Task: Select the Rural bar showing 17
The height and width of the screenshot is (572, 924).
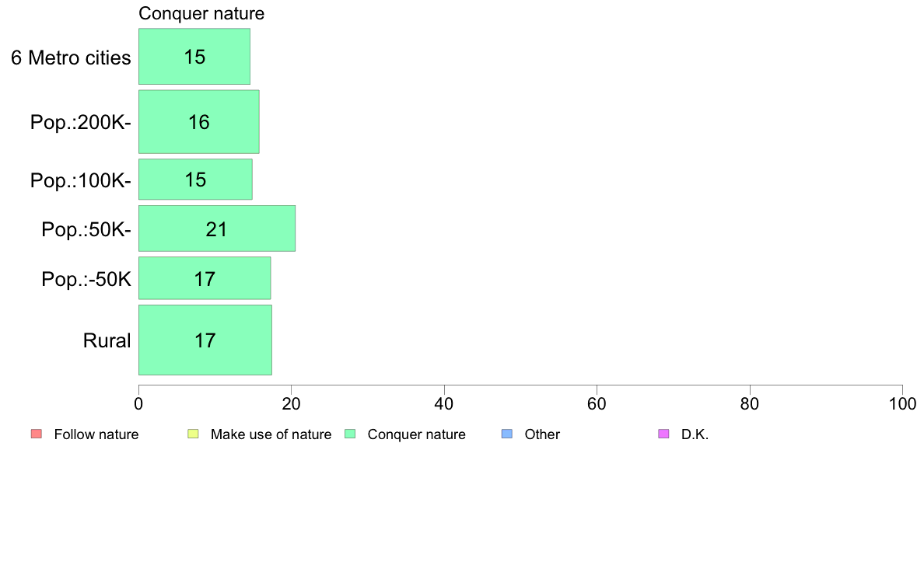Action: tap(205, 340)
